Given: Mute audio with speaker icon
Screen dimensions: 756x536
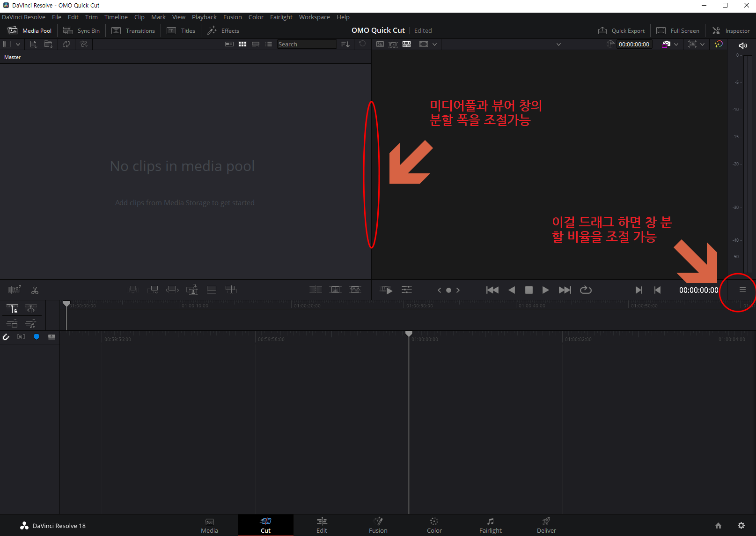Looking at the screenshot, I should pyautogui.click(x=743, y=45).
